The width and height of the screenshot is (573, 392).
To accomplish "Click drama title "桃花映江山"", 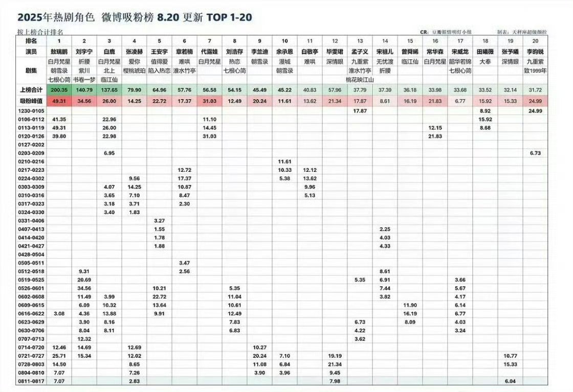I will point(360,80).
